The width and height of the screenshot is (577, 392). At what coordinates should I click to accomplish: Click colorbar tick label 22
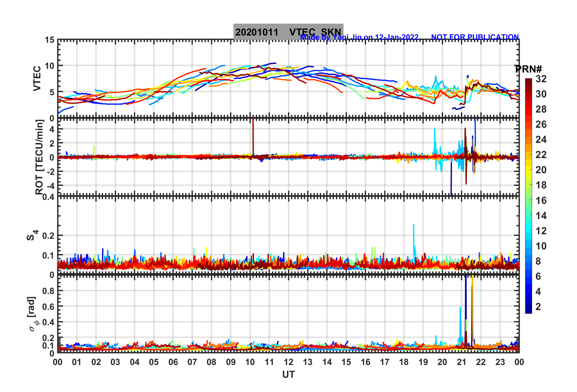pos(541,155)
